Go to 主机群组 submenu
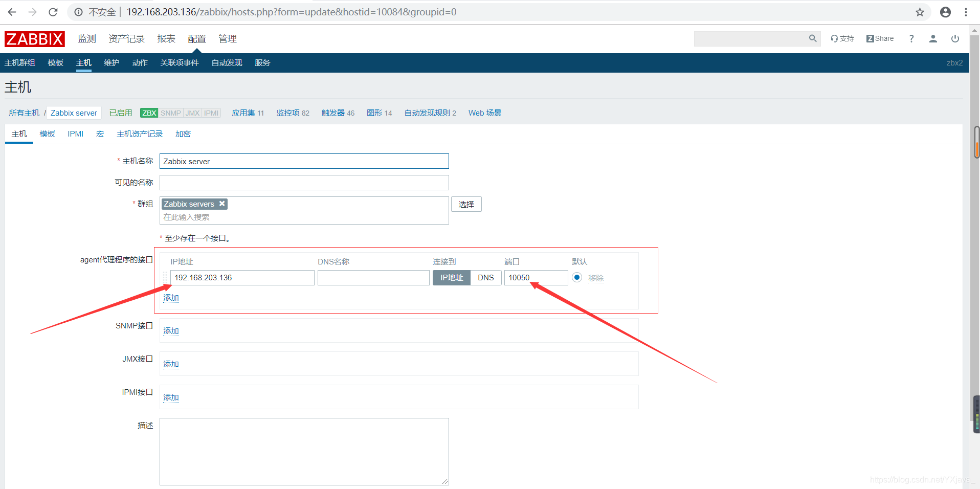Viewport: 980px width, 489px height. click(20, 62)
